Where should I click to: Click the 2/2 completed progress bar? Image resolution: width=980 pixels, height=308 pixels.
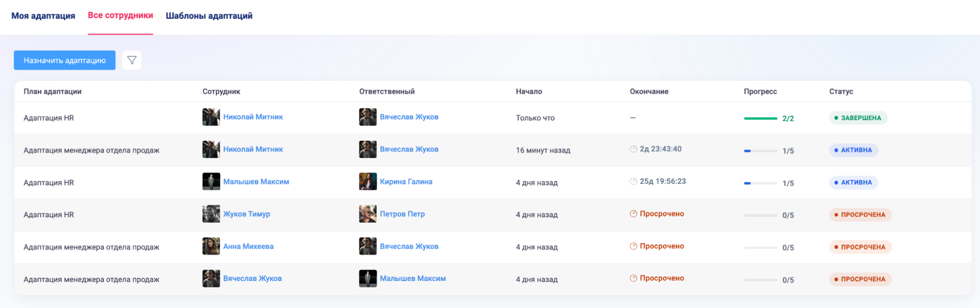coord(760,119)
